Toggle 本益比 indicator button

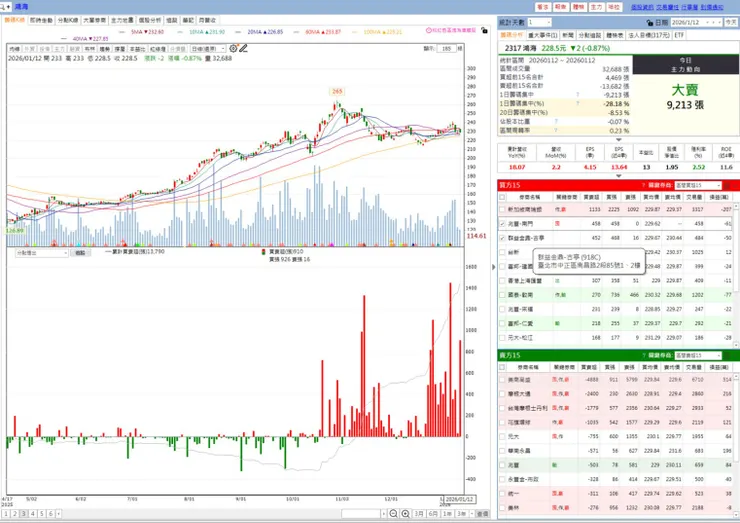pyautogui.click(x=137, y=49)
